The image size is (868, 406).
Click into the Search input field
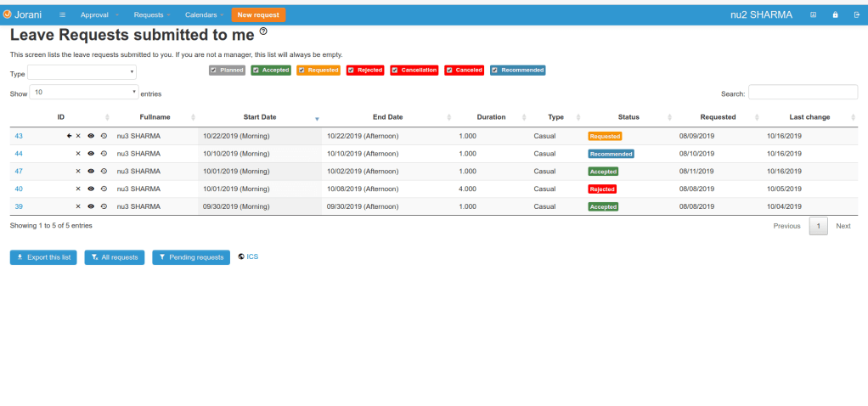(x=803, y=93)
